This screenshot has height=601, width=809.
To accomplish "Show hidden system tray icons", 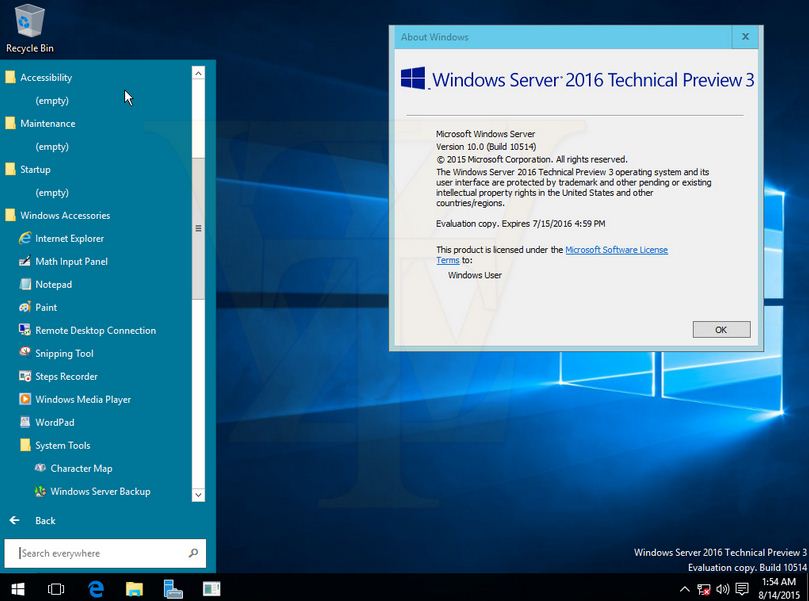I will 685,589.
